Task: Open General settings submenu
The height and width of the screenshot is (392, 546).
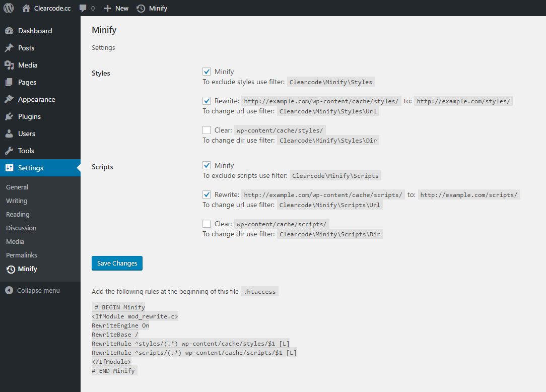Action: coord(17,187)
